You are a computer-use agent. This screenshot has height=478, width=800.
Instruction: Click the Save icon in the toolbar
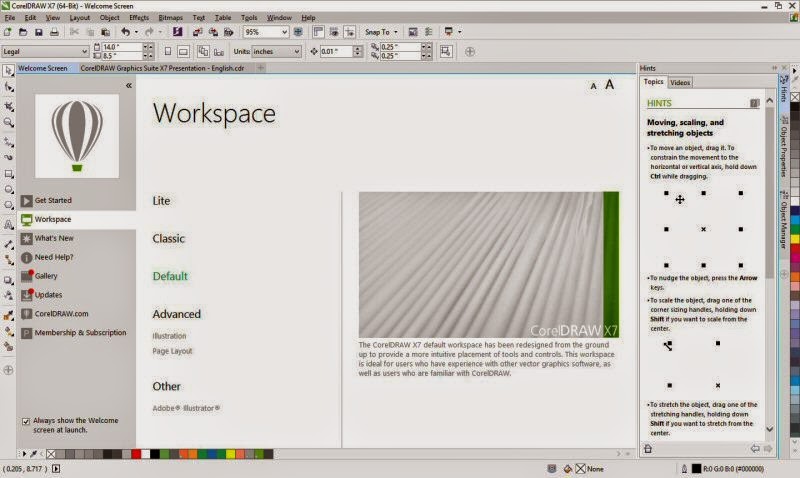click(x=38, y=32)
